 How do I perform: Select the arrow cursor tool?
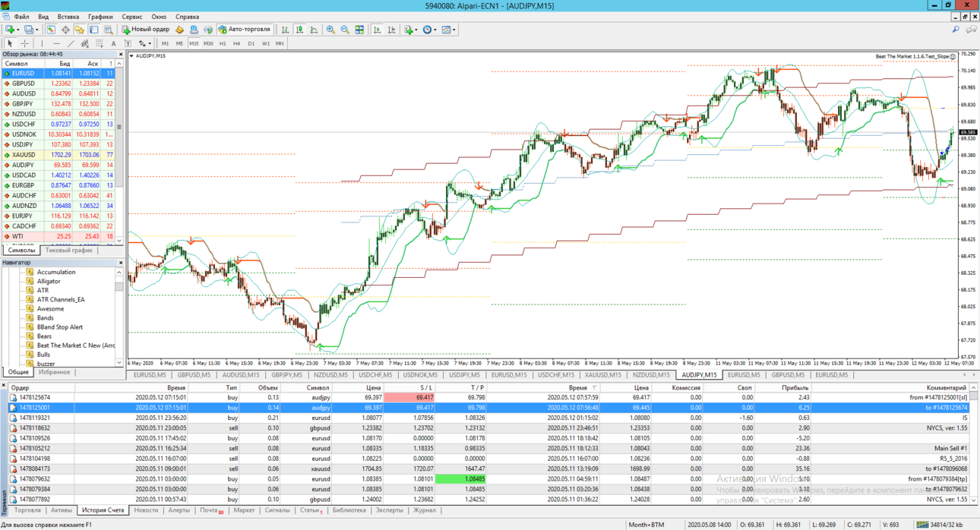click(10, 43)
